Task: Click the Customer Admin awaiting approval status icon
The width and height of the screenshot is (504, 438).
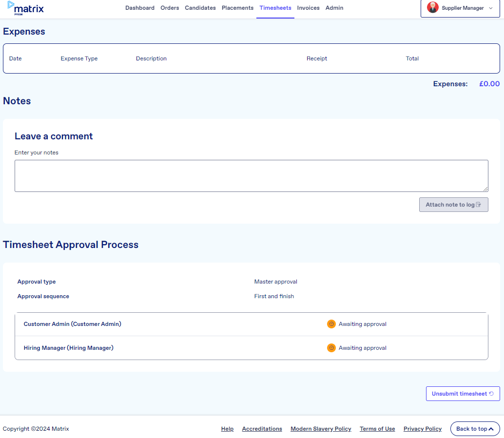Action: coord(331,324)
